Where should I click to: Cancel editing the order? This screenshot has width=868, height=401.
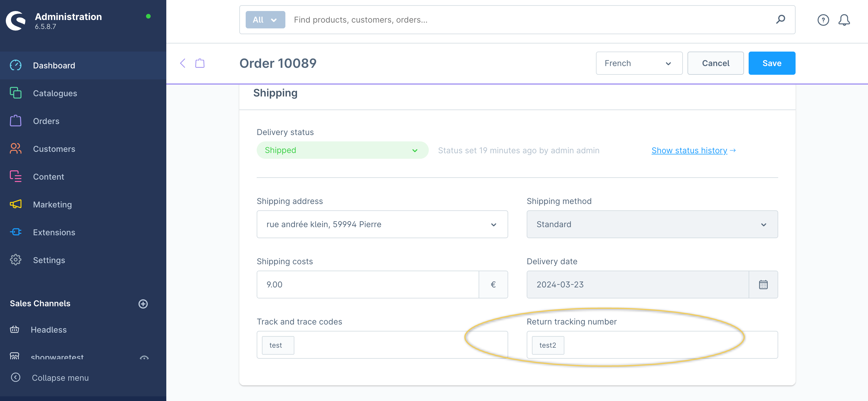pos(715,63)
